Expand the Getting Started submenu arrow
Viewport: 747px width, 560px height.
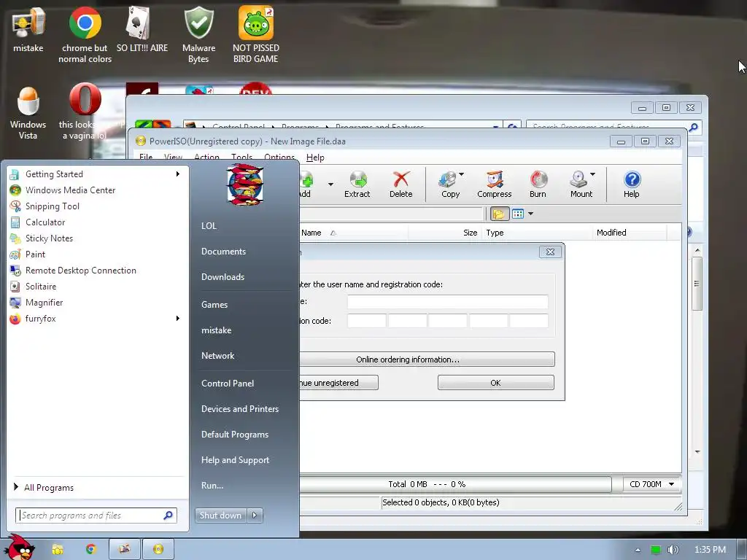pos(178,174)
